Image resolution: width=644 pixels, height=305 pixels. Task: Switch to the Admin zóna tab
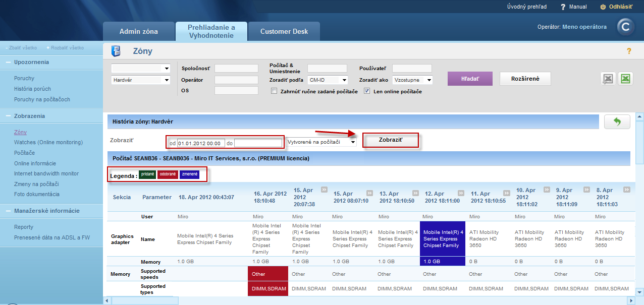pos(139,31)
